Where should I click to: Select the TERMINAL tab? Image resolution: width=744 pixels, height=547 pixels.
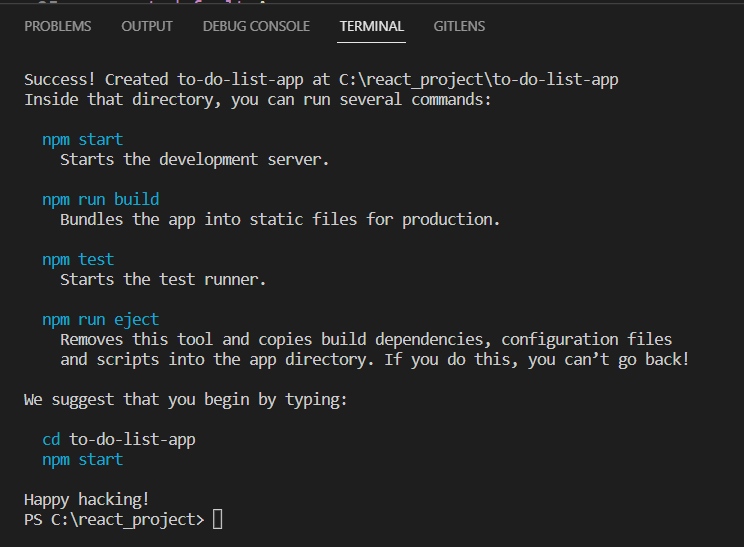pyautogui.click(x=372, y=26)
